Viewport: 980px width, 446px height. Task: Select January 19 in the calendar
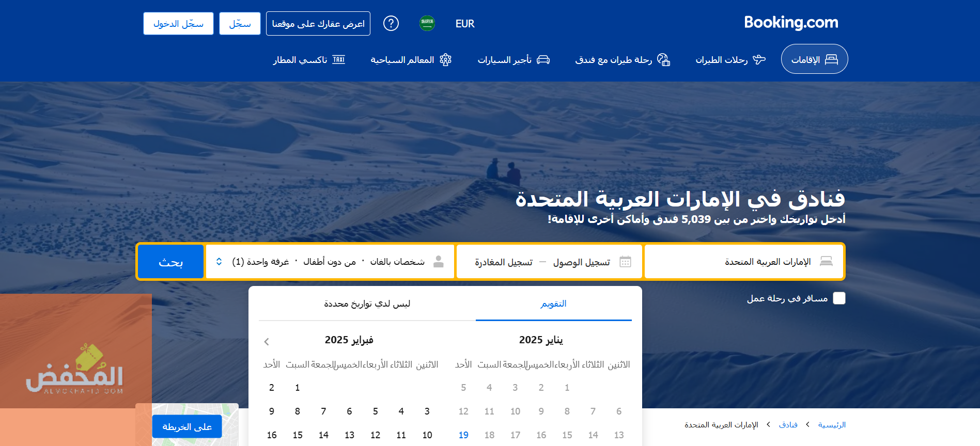(463, 435)
